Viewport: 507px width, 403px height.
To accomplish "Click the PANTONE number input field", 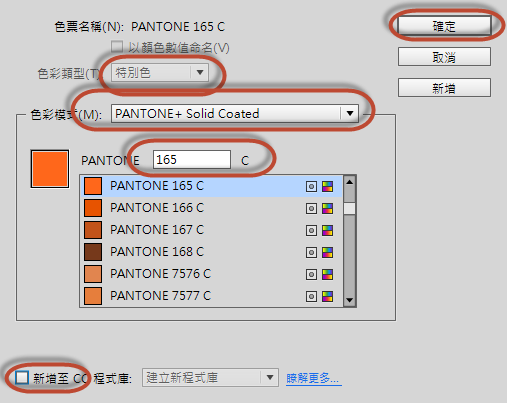I will point(192,160).
